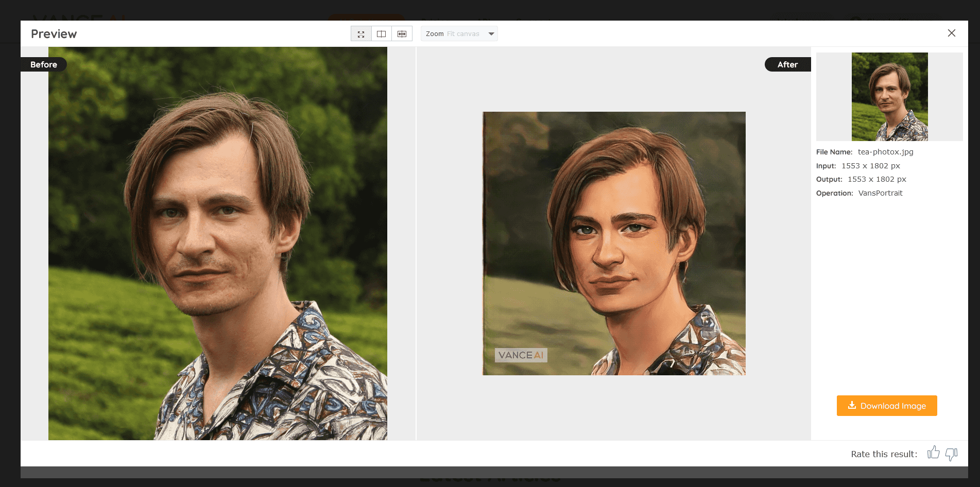
Task: Click the stylized After portrait image
Action: point(613,243)
